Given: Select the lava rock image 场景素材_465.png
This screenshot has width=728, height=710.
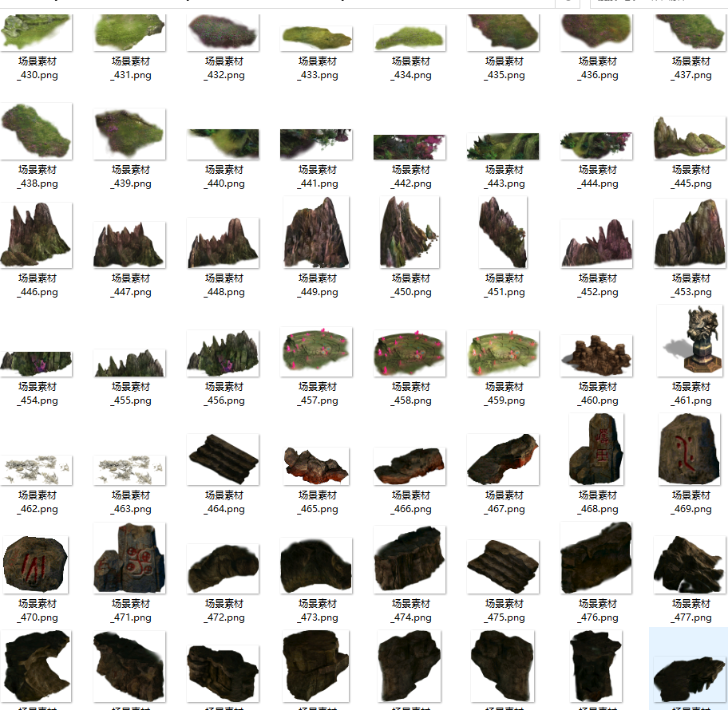Looking at the screenshot, I should [317, 464].
